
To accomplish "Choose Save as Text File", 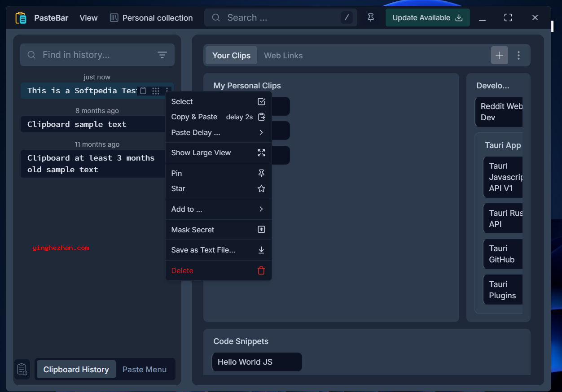I will click(x=219, y=250).
